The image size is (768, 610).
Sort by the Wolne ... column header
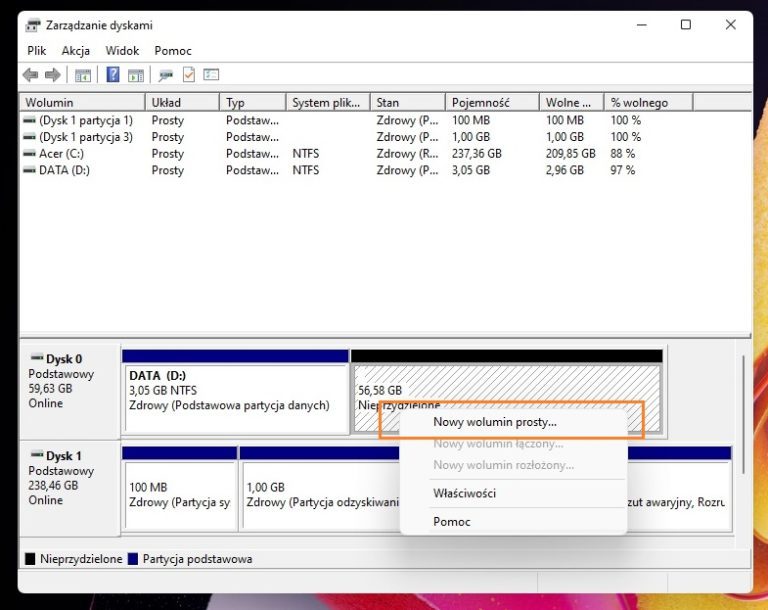point(572,102)
